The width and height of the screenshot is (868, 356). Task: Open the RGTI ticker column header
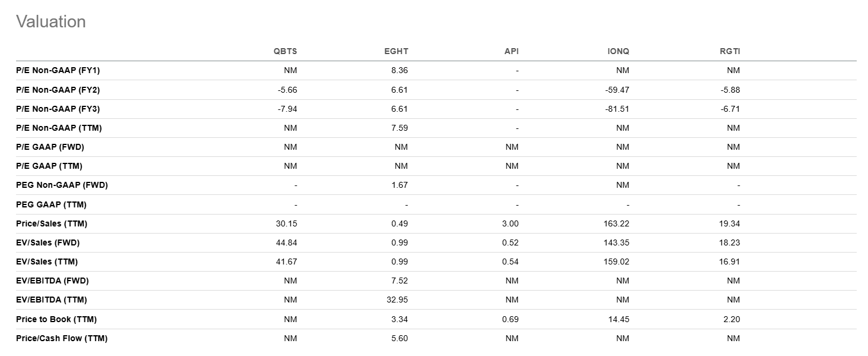730,51
